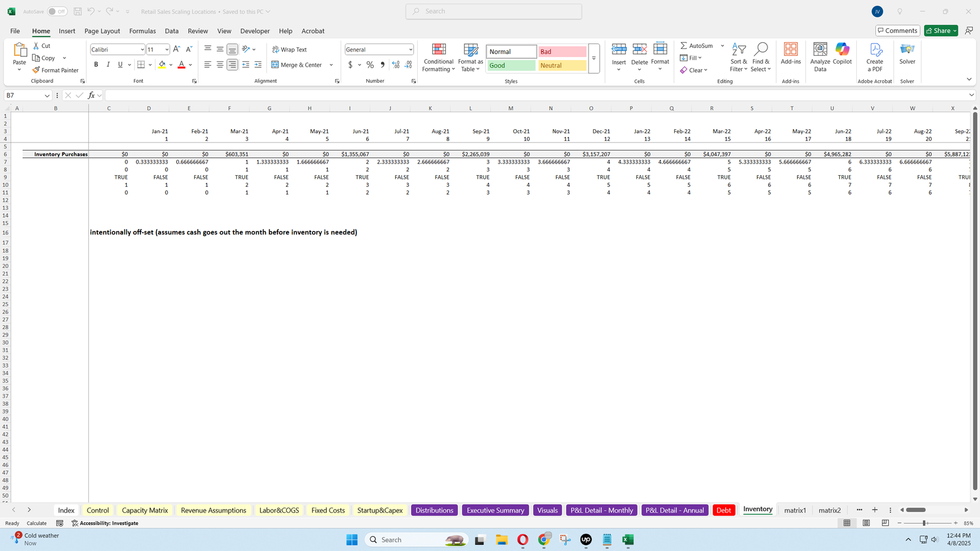Apply the Good cell style swatch
The width and height of the screenshot is (980, 551).
coord(511,66)
